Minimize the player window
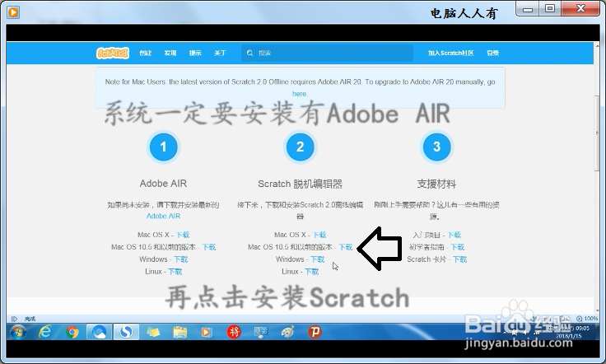Screen dimensions: 606x364 coord(528,9)
